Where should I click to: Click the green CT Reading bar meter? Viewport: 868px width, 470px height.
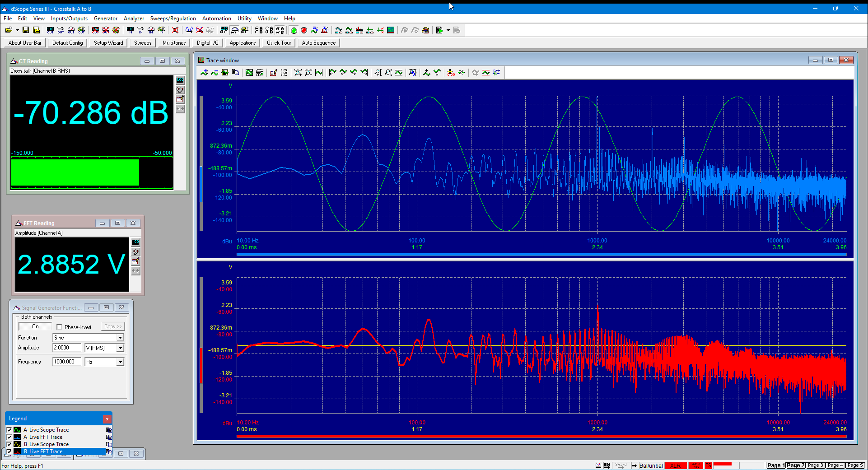[x=75, y=172]
